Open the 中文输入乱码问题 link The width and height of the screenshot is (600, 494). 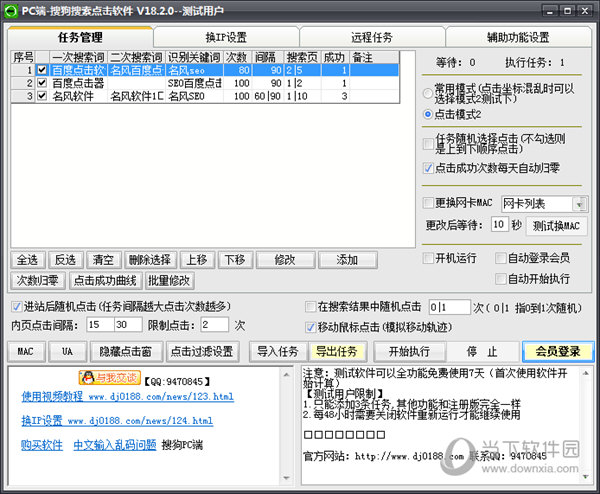115,445
